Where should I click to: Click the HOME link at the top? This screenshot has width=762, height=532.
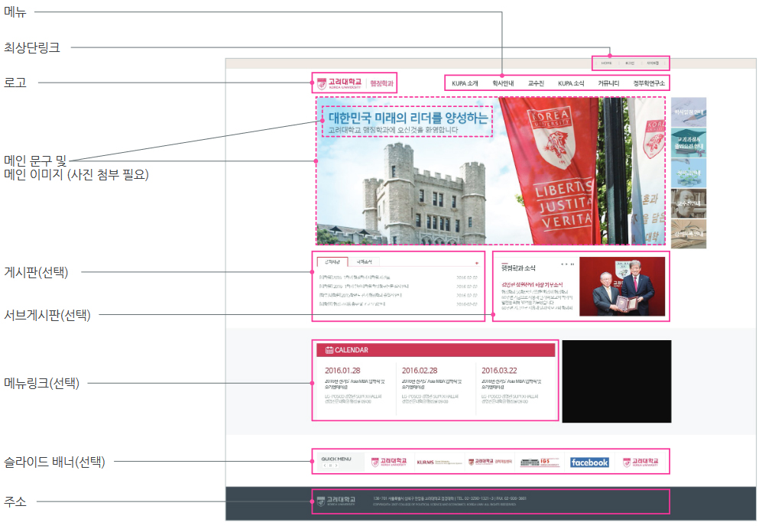pos(605,63)
